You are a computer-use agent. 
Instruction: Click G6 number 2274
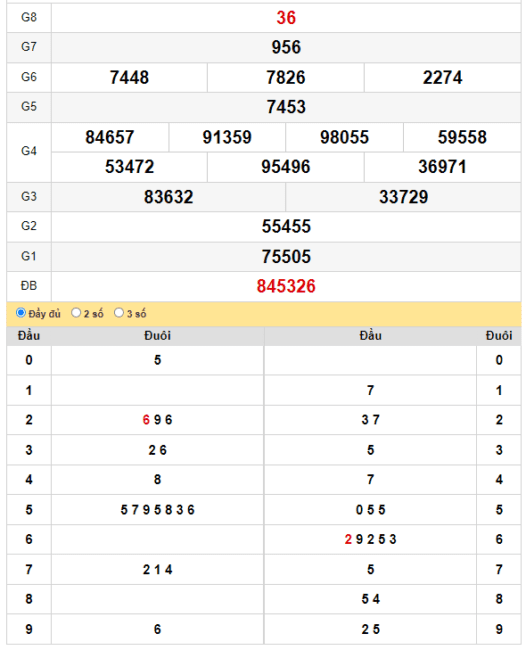click(x=442, y=78)
